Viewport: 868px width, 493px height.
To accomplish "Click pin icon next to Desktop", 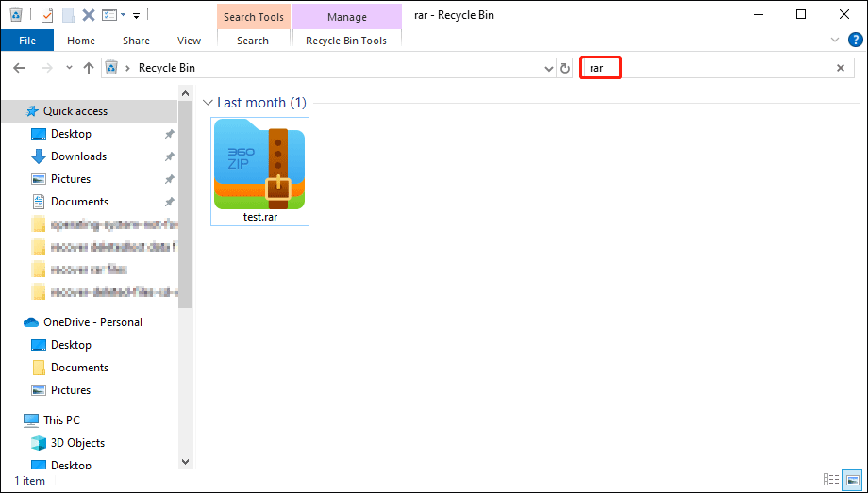I will point(170,134).
